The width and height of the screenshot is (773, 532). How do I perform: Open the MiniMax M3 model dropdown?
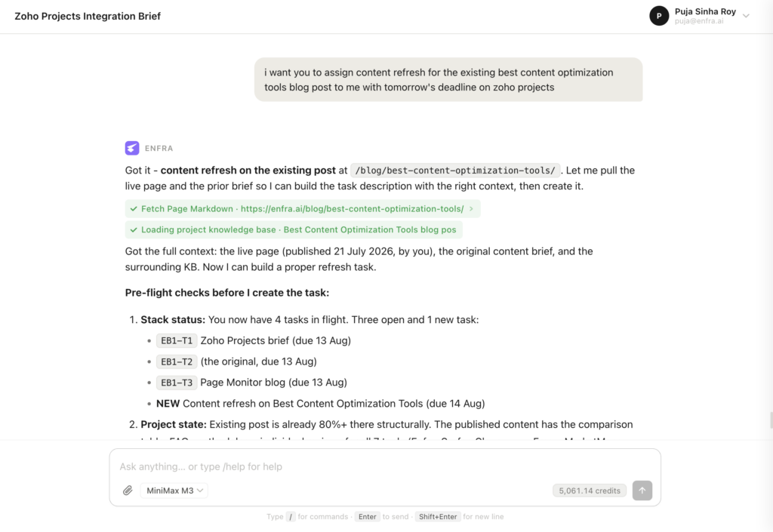coord(174,490)
